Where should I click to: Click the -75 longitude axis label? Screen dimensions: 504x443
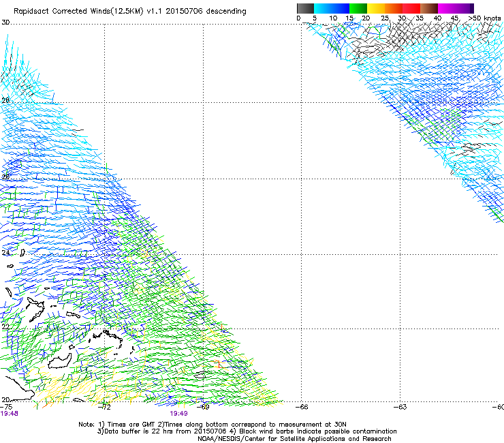(6, 407)
